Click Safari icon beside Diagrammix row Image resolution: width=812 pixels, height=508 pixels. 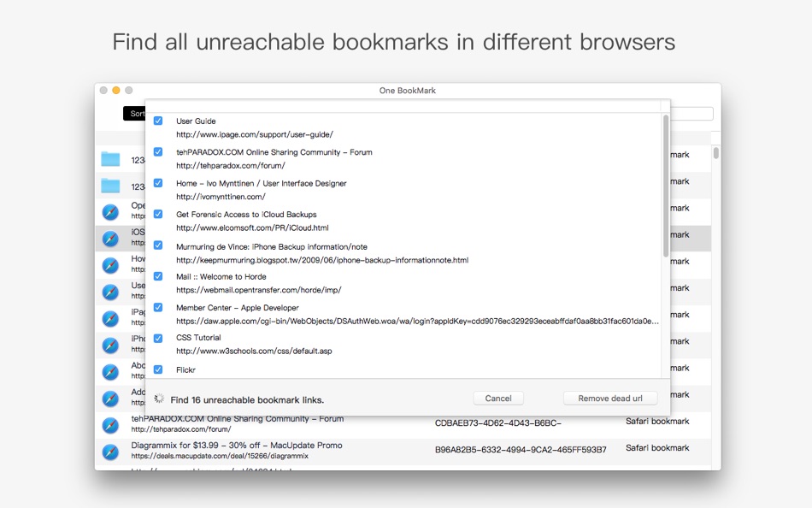click(110, 452)
